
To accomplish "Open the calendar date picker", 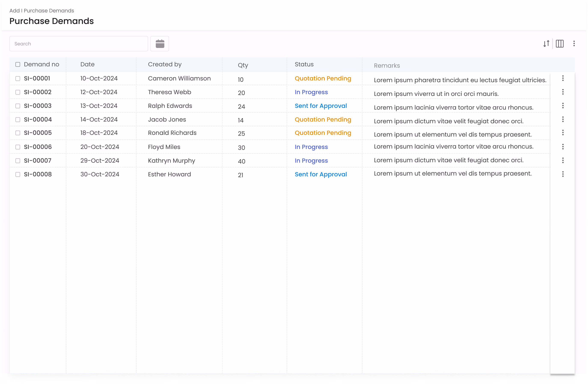I will pos(160,44).
